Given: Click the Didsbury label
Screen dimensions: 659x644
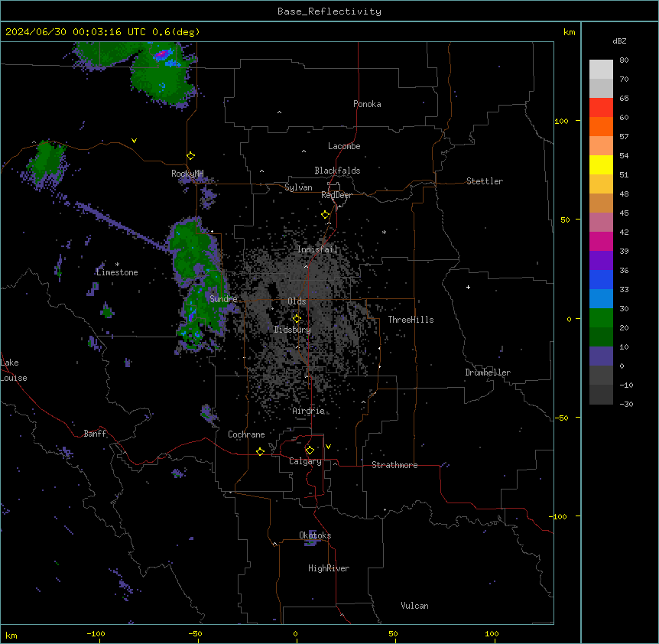Looking at the screenshot, I should tap(293, 330).
